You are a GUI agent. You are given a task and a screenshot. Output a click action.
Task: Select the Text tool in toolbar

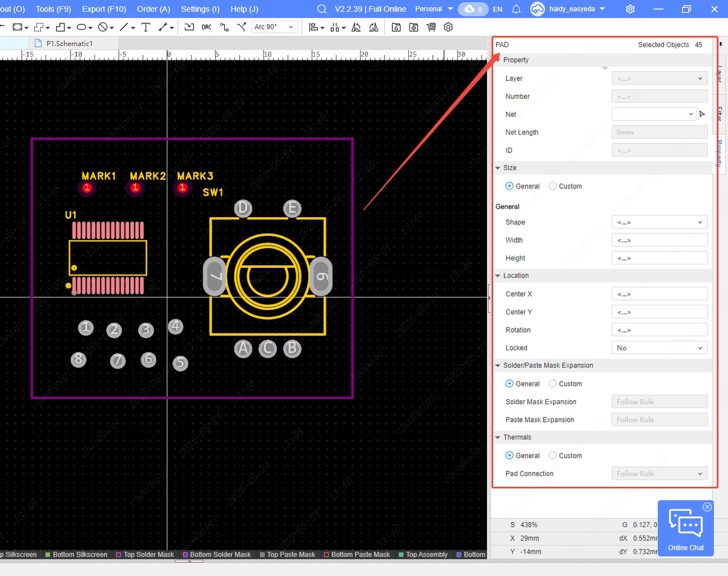146,27
